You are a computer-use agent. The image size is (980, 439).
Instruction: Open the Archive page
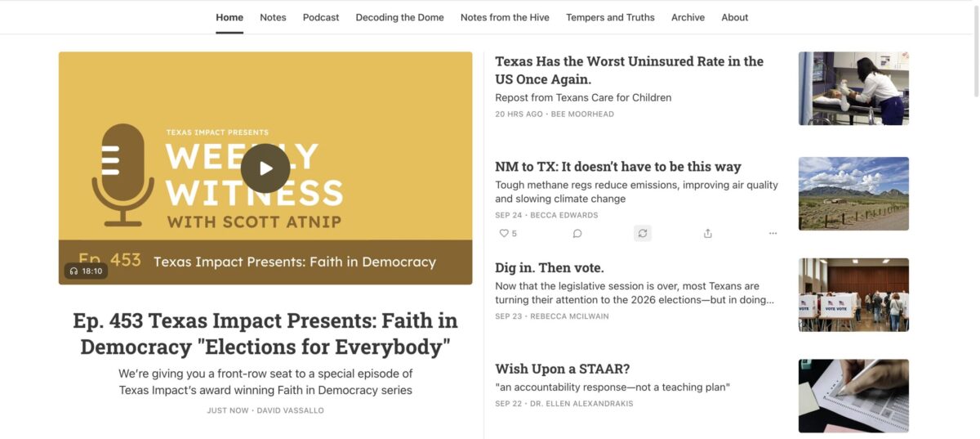click(x=688, y=17)
